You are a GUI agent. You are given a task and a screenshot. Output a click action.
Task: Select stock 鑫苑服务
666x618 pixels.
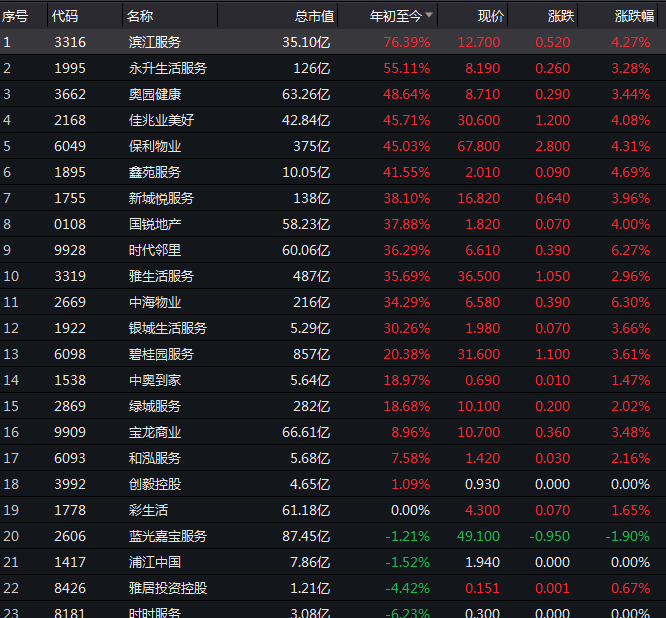coord(155,172)
